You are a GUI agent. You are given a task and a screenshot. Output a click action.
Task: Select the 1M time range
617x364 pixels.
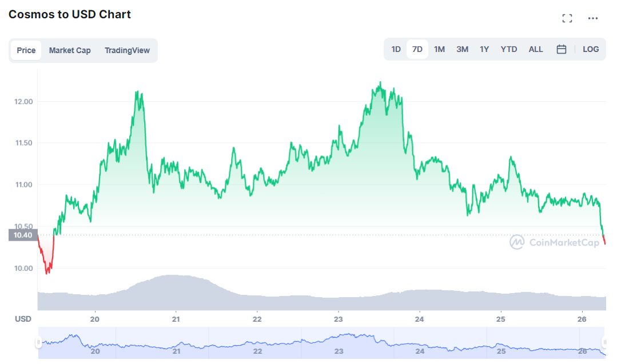[x=439, y=49]
